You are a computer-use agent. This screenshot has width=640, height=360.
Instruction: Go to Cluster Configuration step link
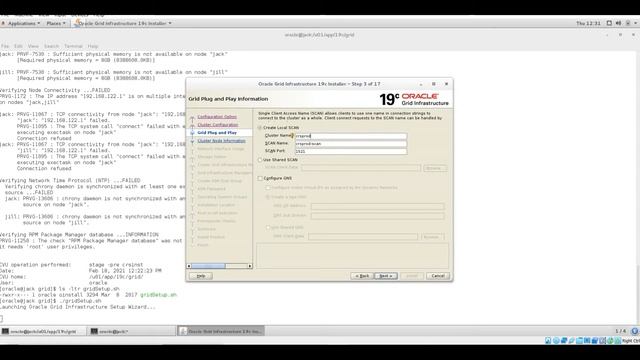[218, 124]
